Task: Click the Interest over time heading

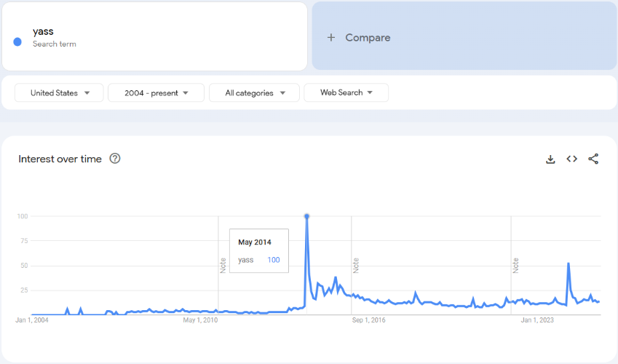Action: pos(60,159)
